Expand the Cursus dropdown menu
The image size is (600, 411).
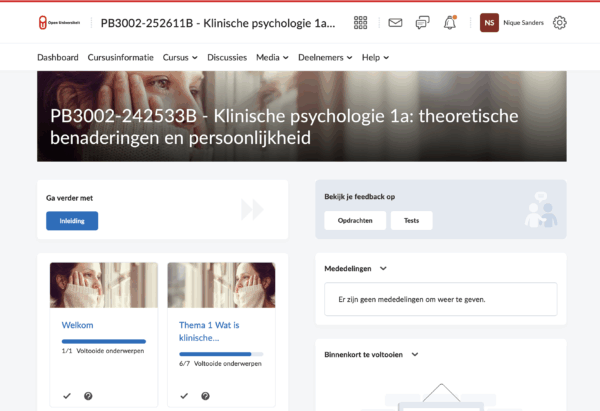click(x=181, y=57)
